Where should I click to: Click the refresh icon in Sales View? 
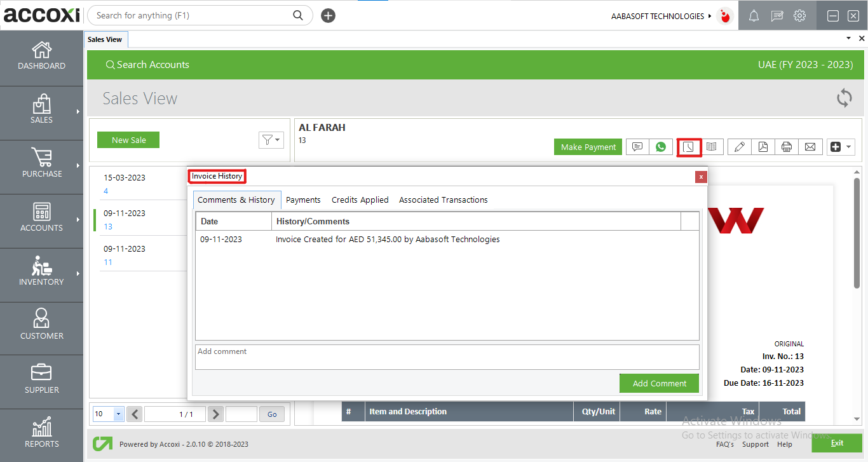(844, 99)
